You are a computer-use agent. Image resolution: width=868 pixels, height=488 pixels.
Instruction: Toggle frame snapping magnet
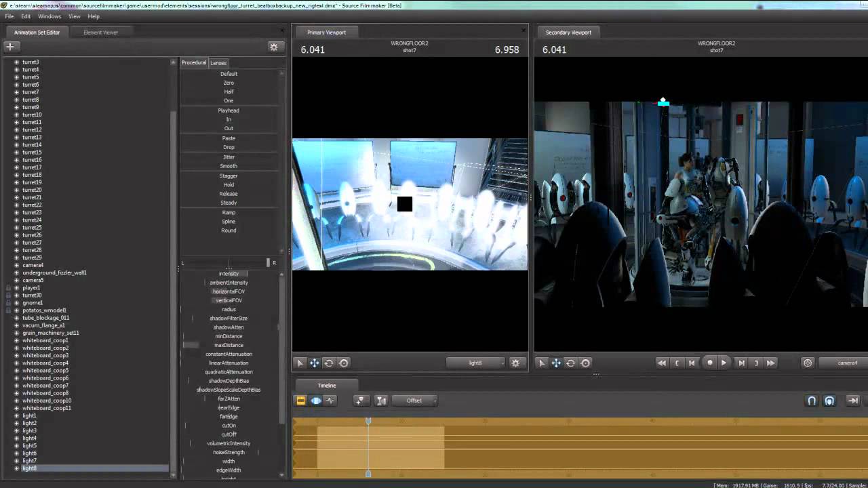click(x=829, y=401)
